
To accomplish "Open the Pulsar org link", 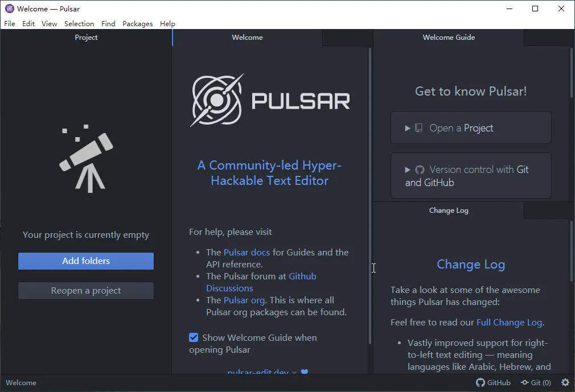I will (x=244, y=300).
